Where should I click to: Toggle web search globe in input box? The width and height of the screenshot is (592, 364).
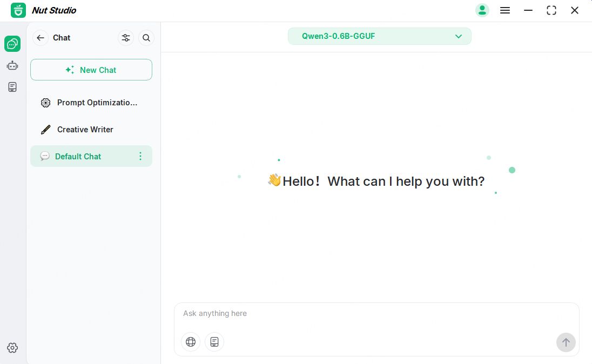191,342
